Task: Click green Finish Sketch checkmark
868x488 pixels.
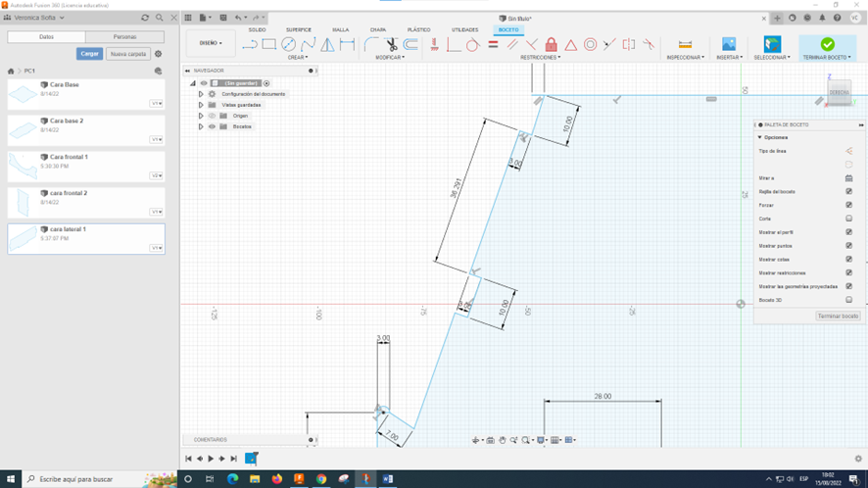Action: pos(827,44)
